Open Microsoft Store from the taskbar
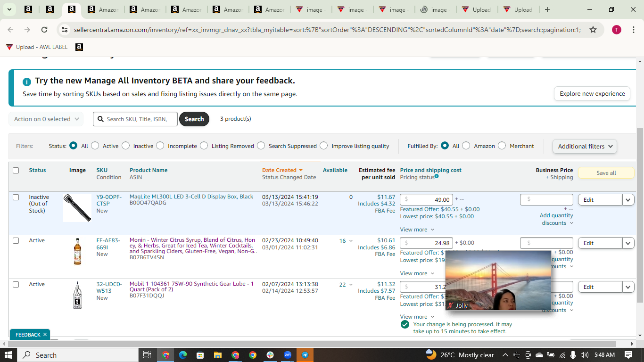Screen dimensions: 644x362 click(x=200, y=355)
